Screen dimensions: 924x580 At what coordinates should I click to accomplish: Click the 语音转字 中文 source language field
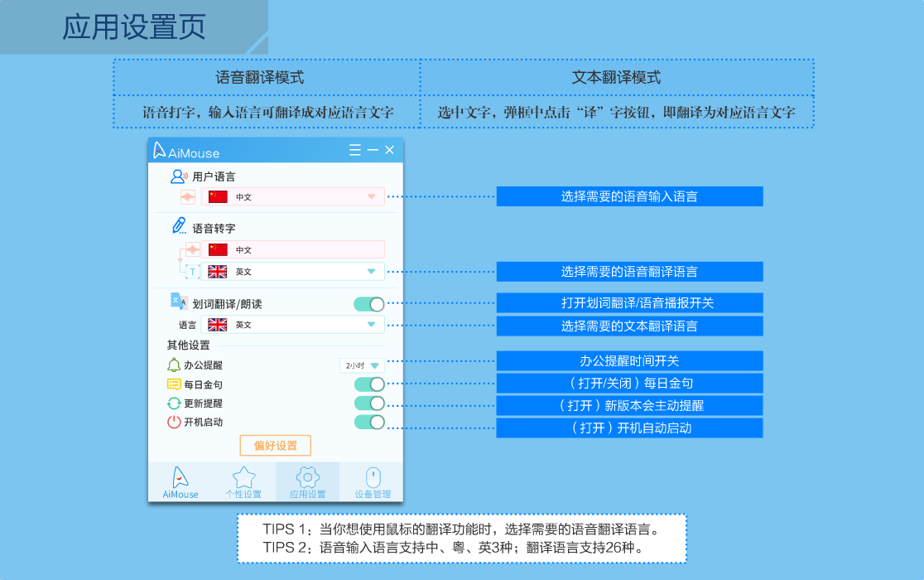tap(293, 249)
